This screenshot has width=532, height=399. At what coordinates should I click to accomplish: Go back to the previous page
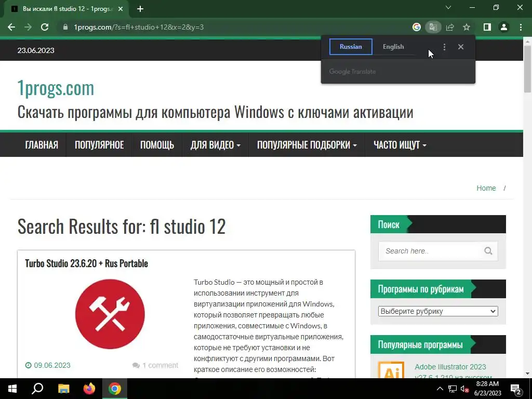tap(11, 27)
